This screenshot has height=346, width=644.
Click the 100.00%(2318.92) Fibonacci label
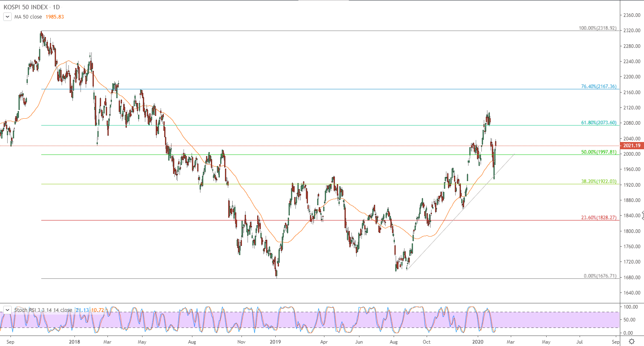[x=597, y=28]
